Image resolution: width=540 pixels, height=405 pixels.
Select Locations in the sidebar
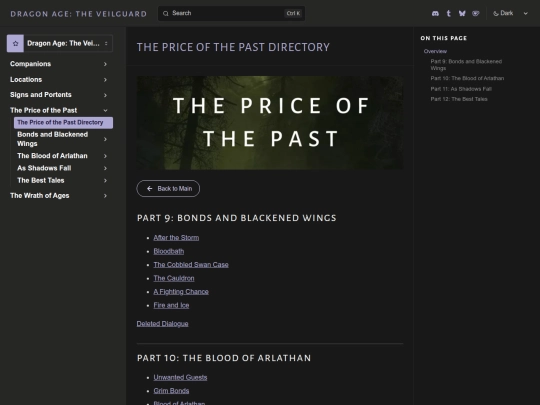pos(26,80)
